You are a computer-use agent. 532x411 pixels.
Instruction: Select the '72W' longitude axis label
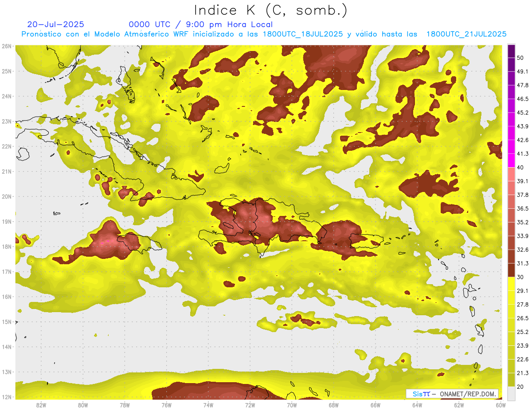[x=250, y=405]
